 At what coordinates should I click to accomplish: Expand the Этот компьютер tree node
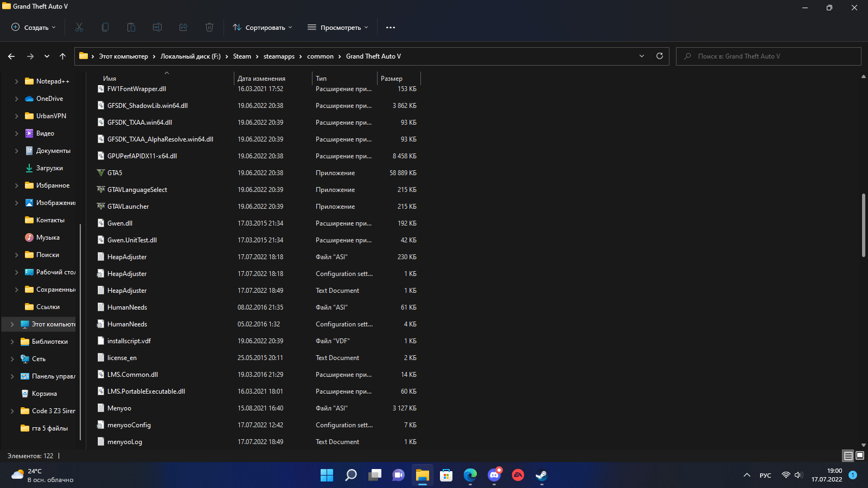[12, 324]
